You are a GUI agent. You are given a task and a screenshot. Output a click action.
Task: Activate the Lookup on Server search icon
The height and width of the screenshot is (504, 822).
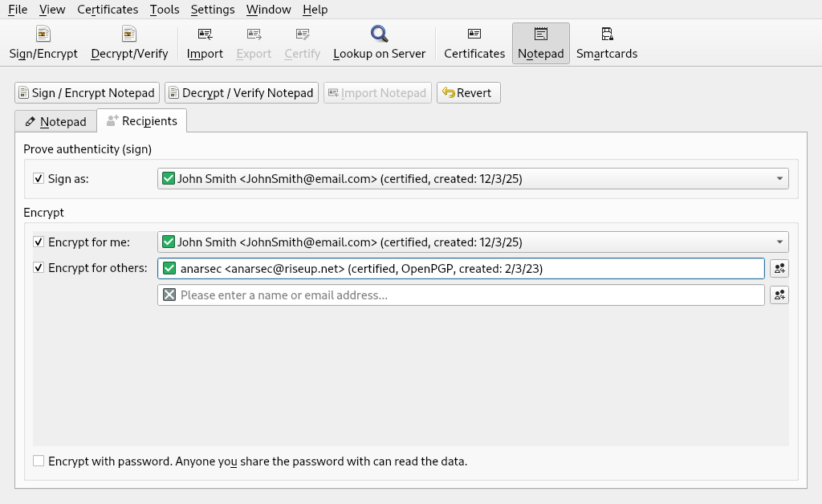379,42
